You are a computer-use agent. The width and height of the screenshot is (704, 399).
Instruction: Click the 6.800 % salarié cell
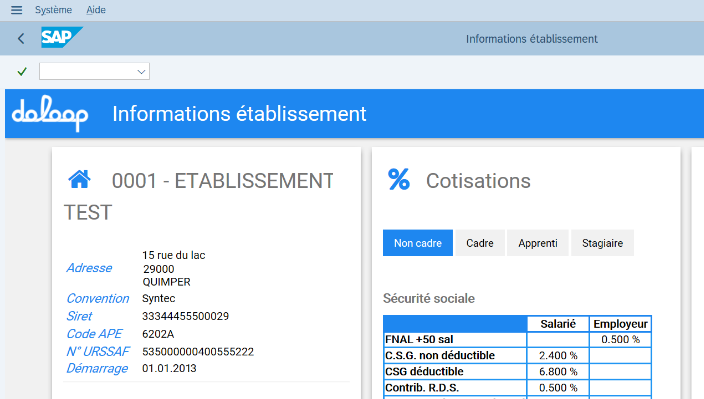pos(558,372)
